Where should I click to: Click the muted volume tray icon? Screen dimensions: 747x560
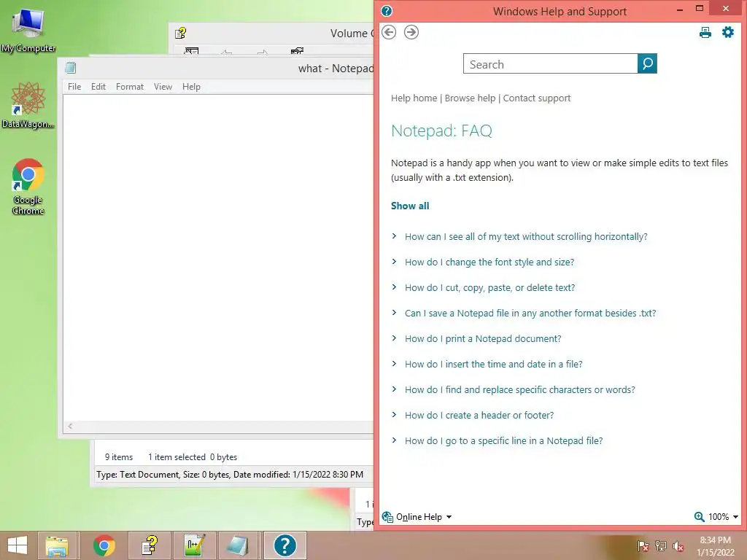coord(678,546)
